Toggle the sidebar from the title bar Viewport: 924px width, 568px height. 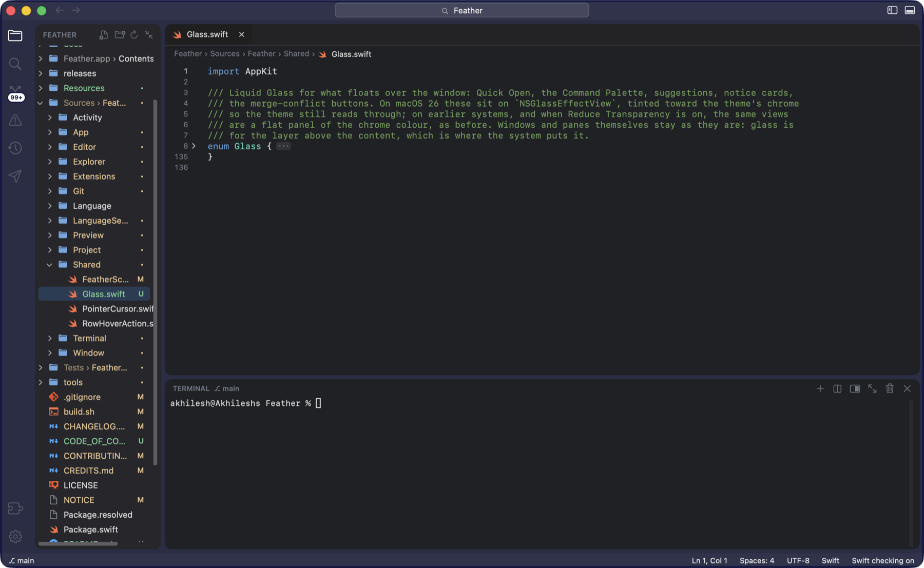[x=892, y=10]
